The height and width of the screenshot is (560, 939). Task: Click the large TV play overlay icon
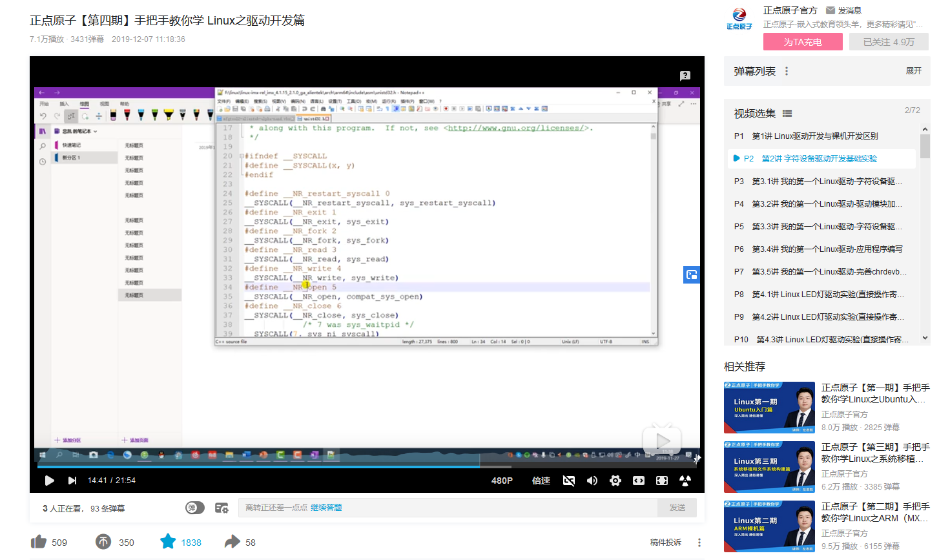[662, 440]
